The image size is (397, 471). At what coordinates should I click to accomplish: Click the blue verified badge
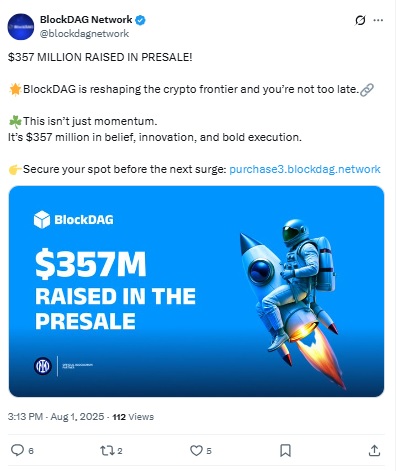tap(140, 20)
